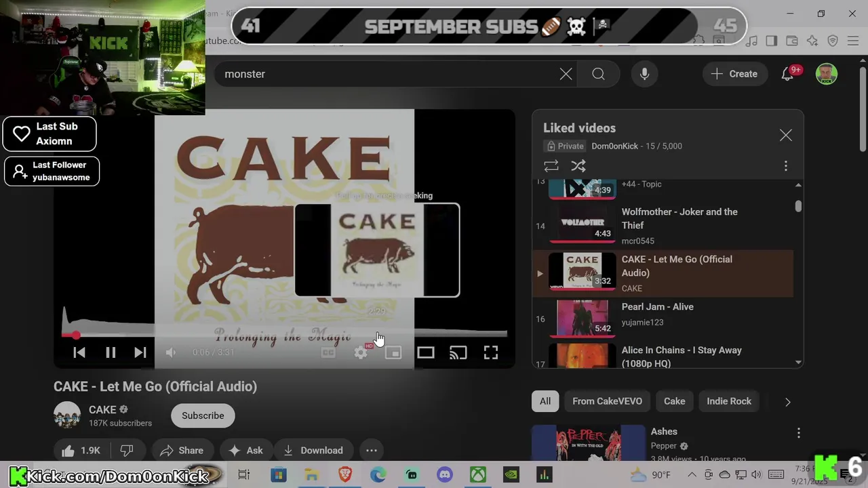
Task: Open Microsoft Edge from the taskbar
Action: point(378,475)
